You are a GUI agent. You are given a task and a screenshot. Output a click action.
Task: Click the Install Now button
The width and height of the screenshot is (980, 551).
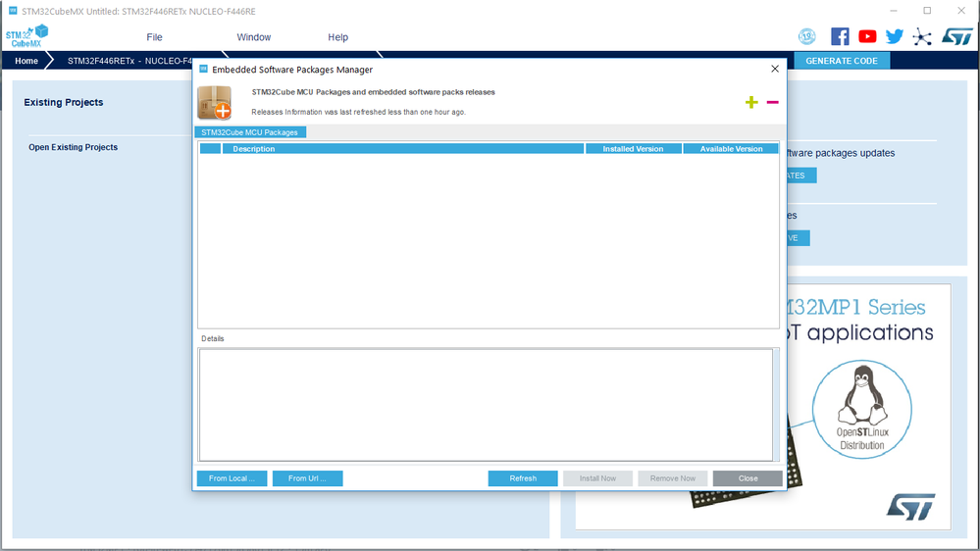pos(598,478)
